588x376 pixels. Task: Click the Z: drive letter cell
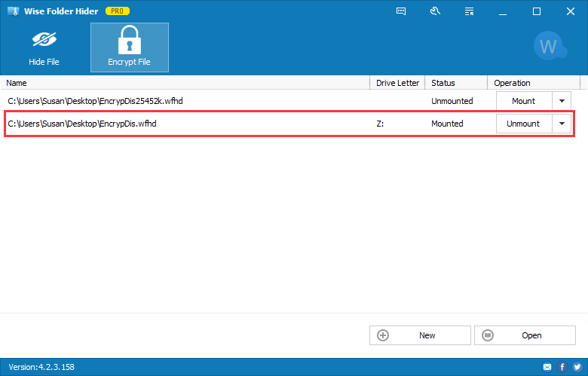click(x=380, y=124)
